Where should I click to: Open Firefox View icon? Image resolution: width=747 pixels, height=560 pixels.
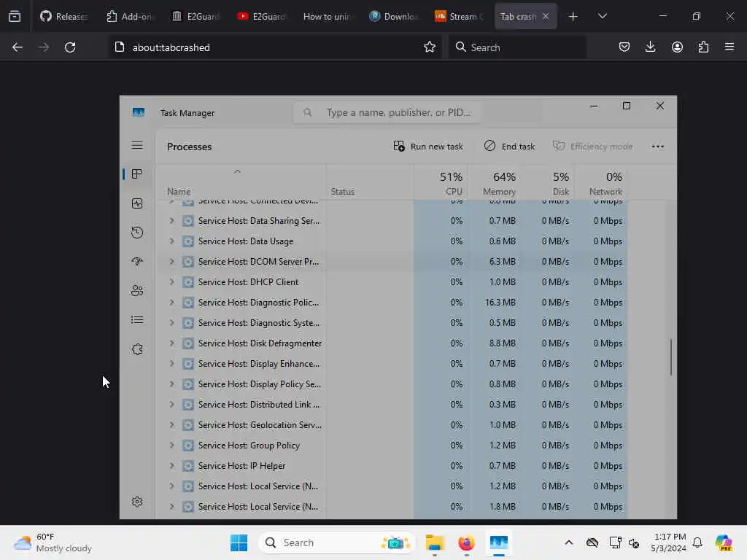tap(15, 17)
